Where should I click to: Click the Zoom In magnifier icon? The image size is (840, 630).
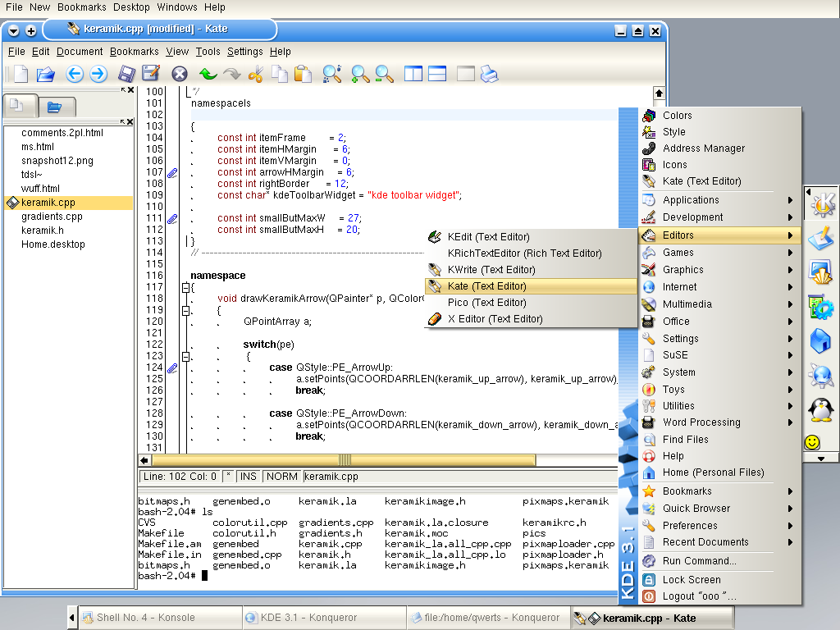pyautogui.click(x=360, y=74)
